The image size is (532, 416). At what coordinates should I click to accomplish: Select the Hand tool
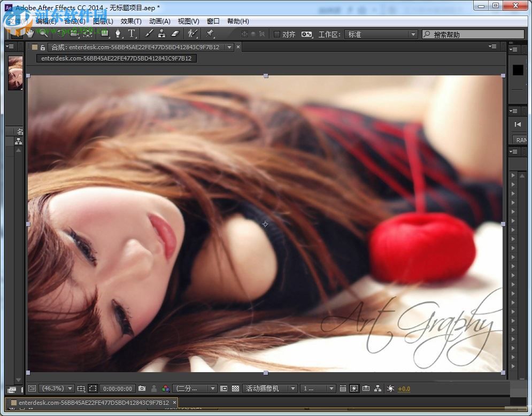pyautogui.click(x=30, y=33)
